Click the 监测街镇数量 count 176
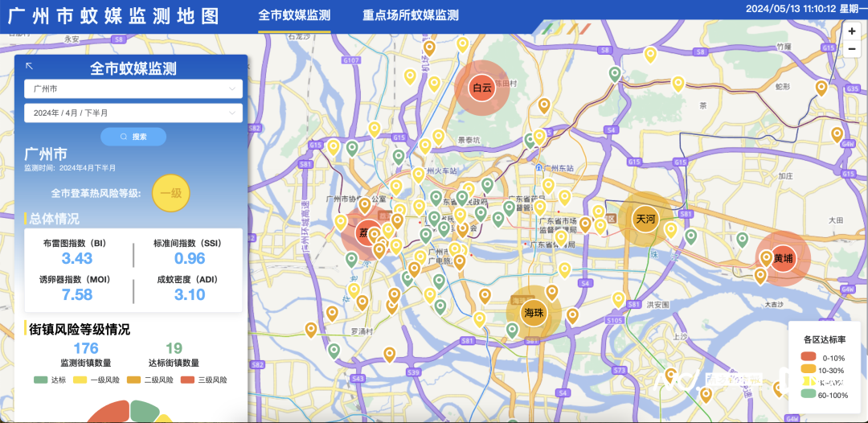 coord(86,348)
